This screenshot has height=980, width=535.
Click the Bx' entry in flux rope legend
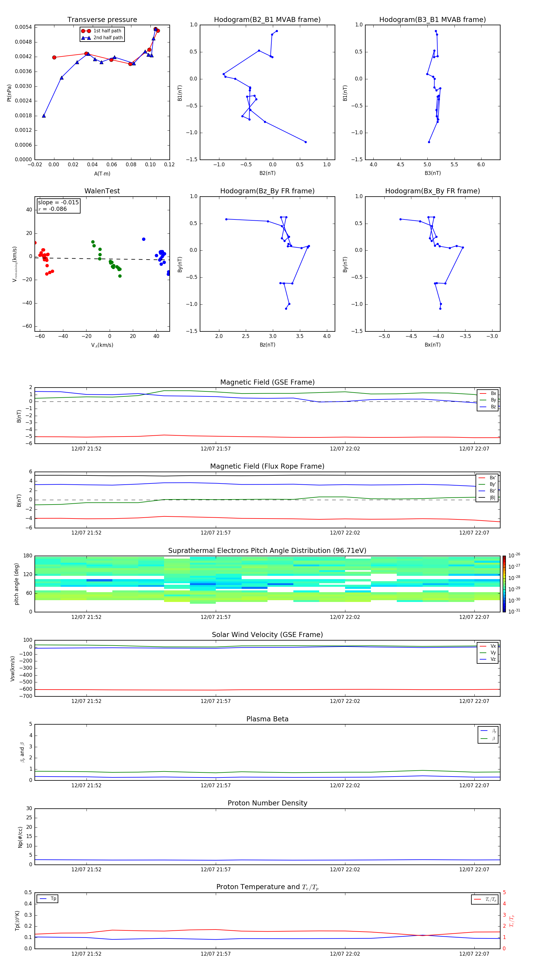click(x=487, y=478)
